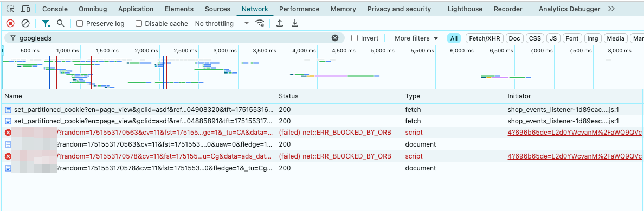
Task: Clear the network log
Action: [25, 24]
